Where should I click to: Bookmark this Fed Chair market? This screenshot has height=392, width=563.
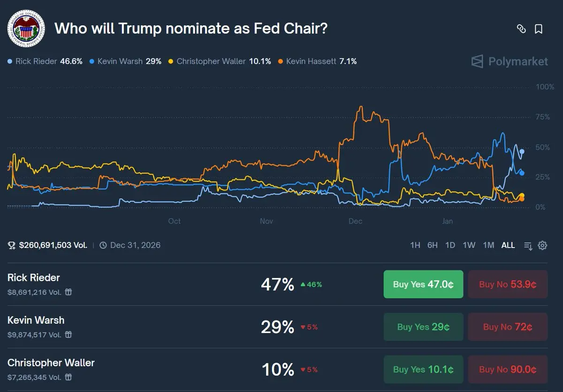[x=539, y=29]
